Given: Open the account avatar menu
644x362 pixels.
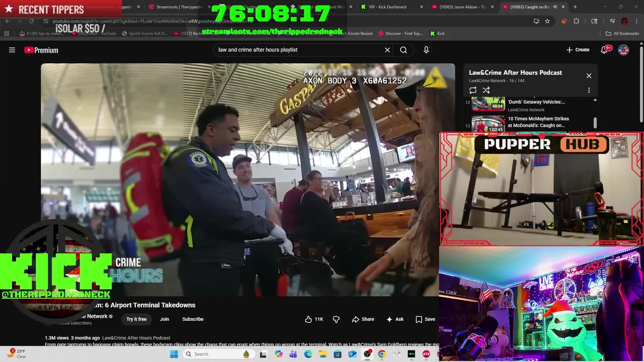Looking at the screenshot, I should 623,50.
